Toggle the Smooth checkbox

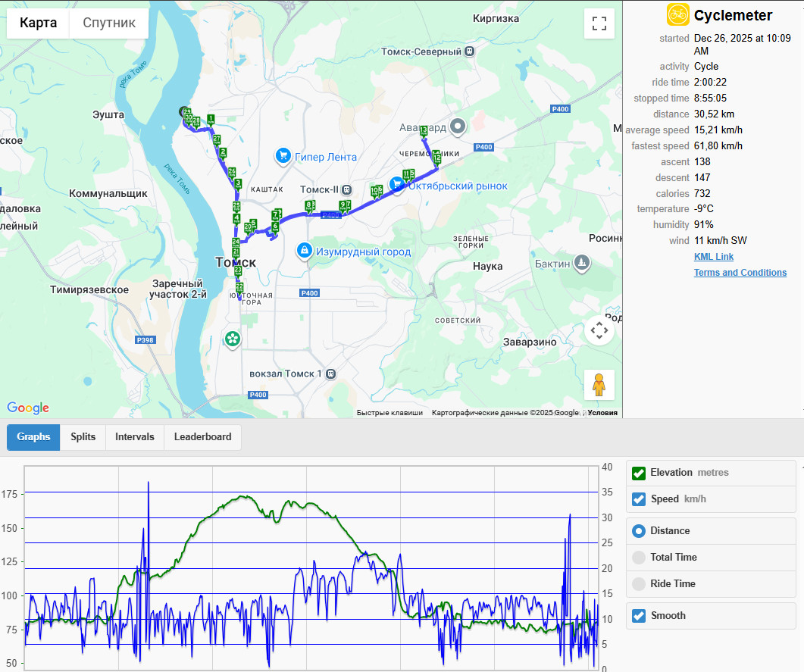[x=638, y=616]
